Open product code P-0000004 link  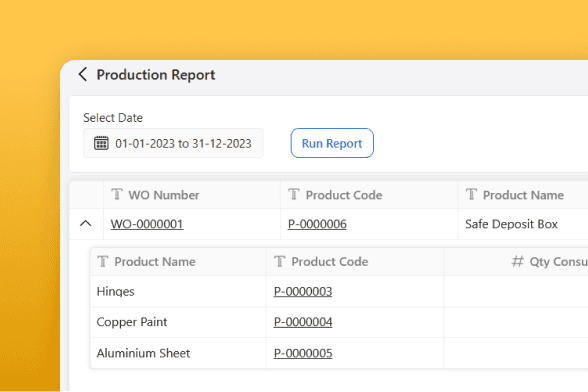click(303, 322)
